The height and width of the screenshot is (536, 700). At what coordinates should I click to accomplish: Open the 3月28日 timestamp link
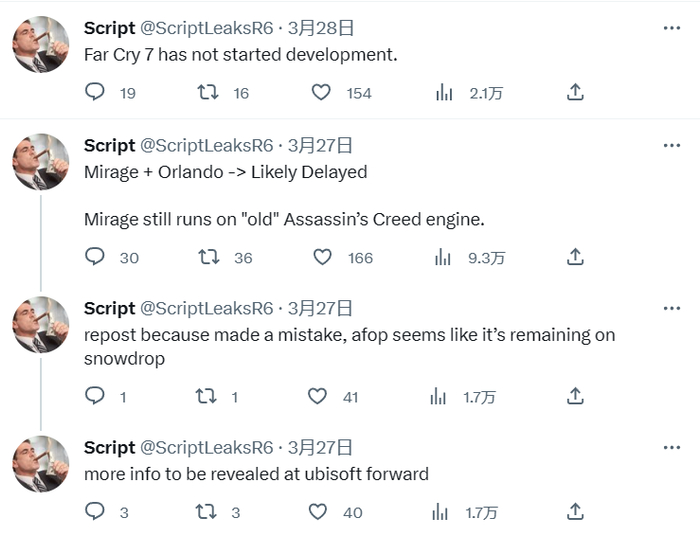(x=320, y=28)
